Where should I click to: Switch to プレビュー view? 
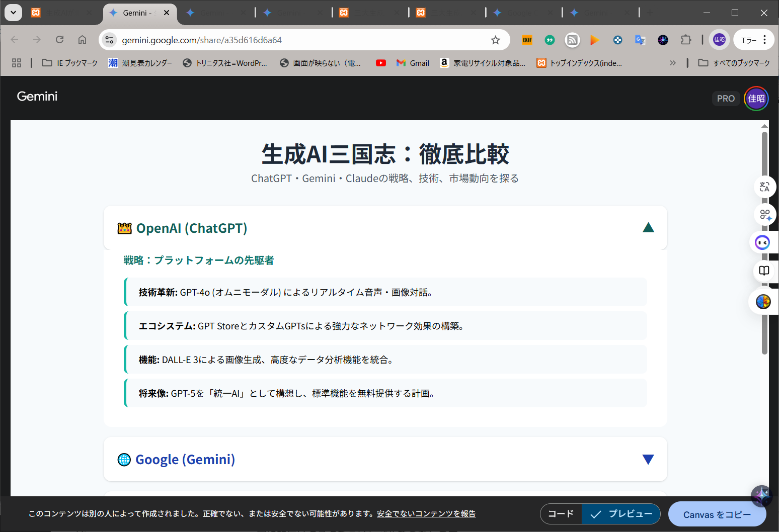[x=621, y=514]
